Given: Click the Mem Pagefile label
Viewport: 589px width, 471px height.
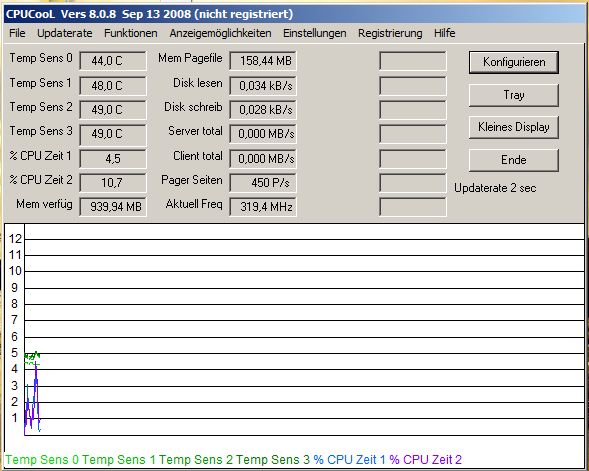Looking at the screenshot, I should click(190, 58).
